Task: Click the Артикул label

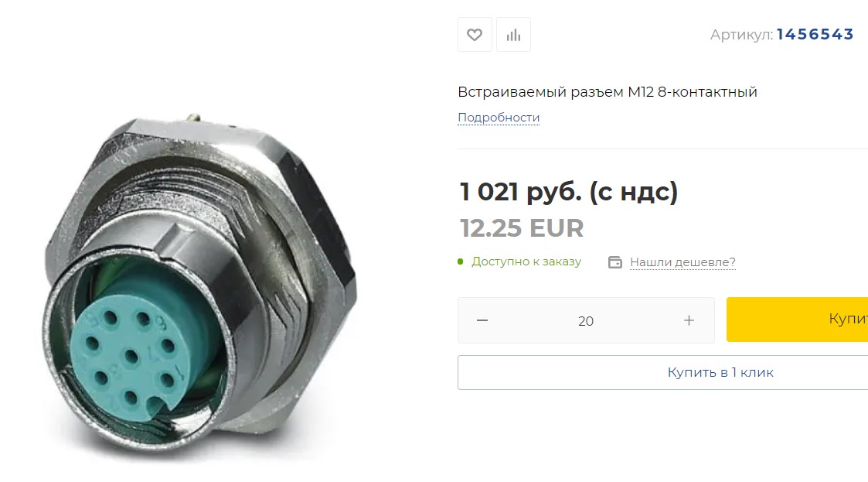Action: click(741, 35)
